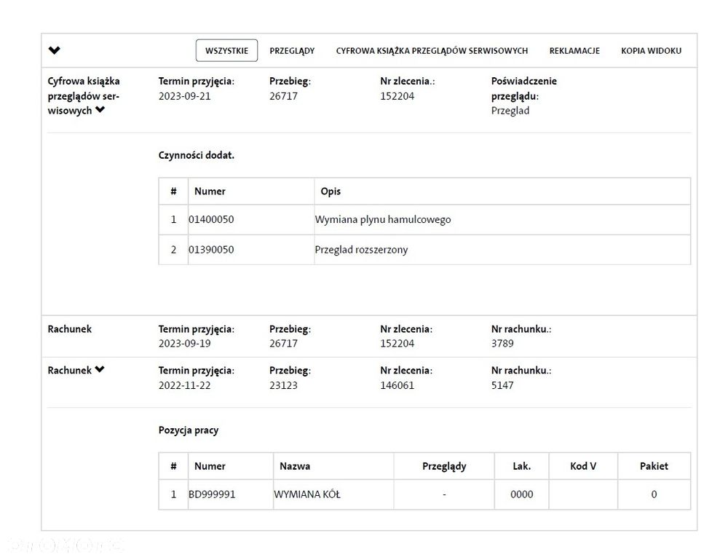Viewport: 728px width, 560px height.
Task: Click Numer header in Czynności dodat. table
Action: tap(210, 192)
